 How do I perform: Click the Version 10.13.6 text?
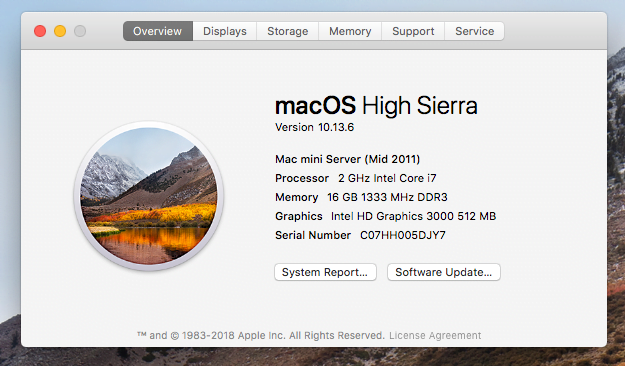pyautogui.click(x=314, y=127)
